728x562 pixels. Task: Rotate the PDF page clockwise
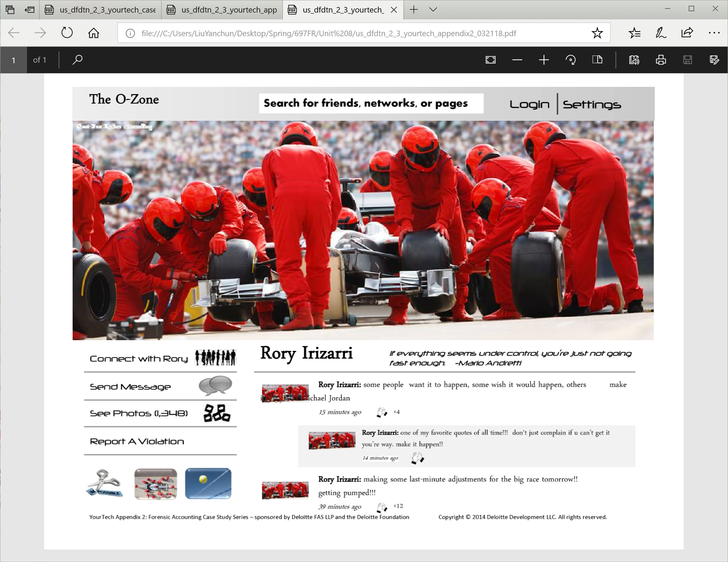pos(570,60)
